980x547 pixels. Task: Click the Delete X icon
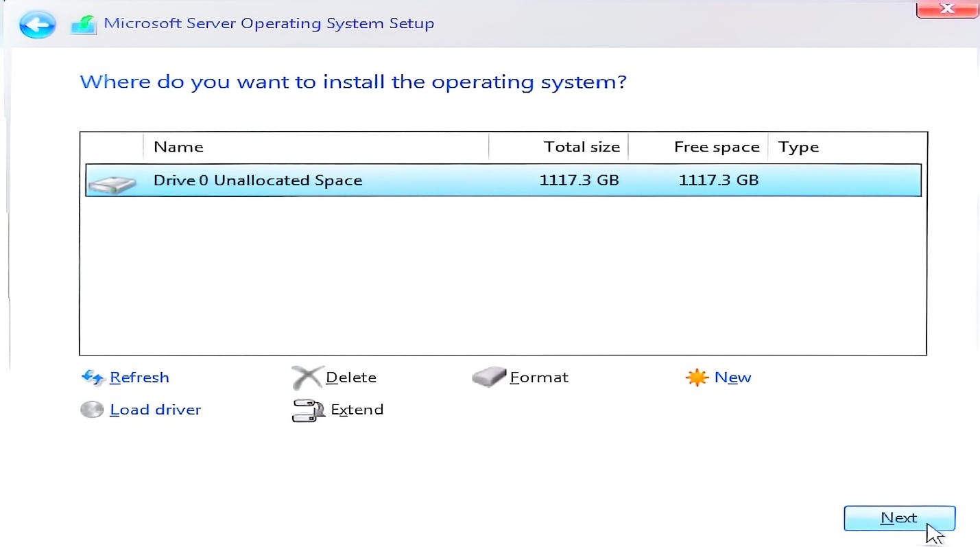(x=307, y=377)
